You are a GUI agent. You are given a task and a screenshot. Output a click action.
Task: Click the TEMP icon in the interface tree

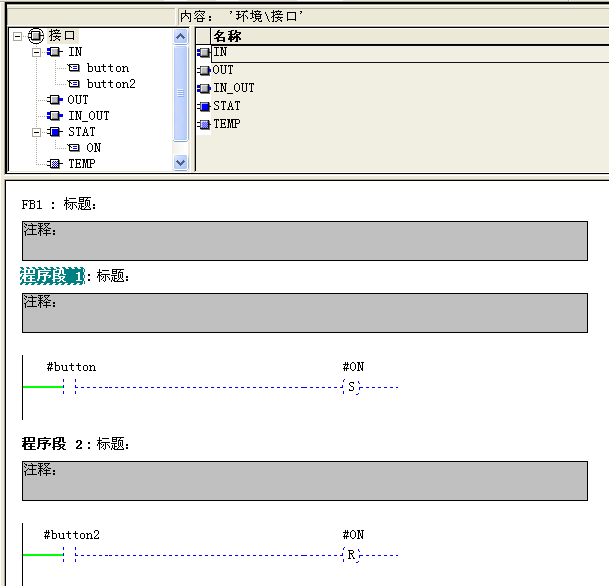point(55,164)
